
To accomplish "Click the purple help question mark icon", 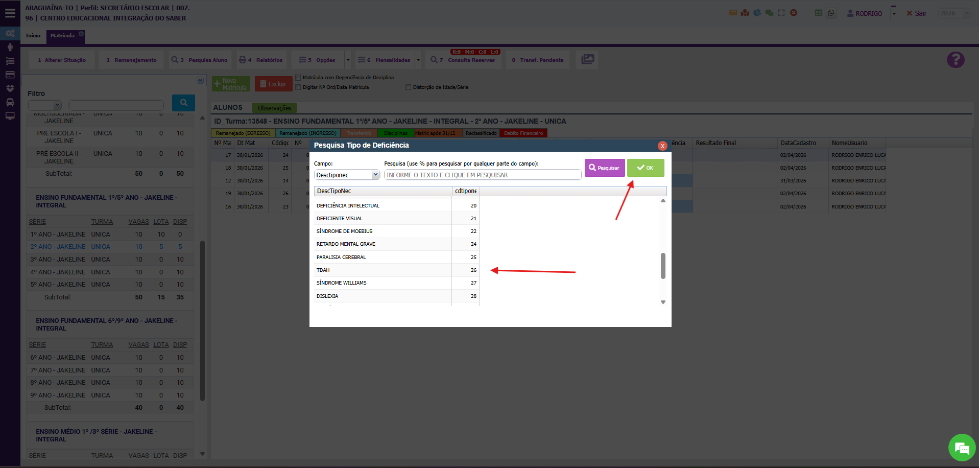I will click(955, 60).
